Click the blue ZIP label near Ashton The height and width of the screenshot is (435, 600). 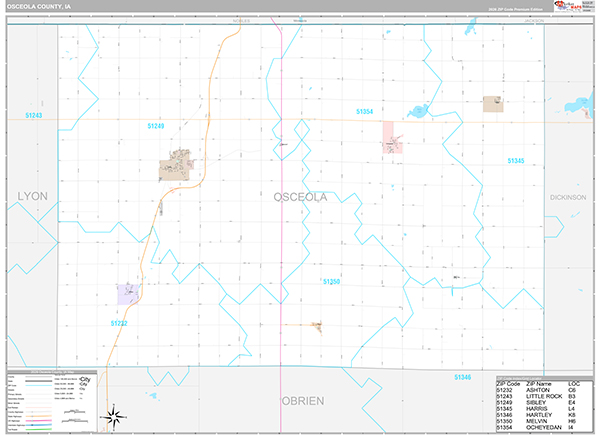119,323
